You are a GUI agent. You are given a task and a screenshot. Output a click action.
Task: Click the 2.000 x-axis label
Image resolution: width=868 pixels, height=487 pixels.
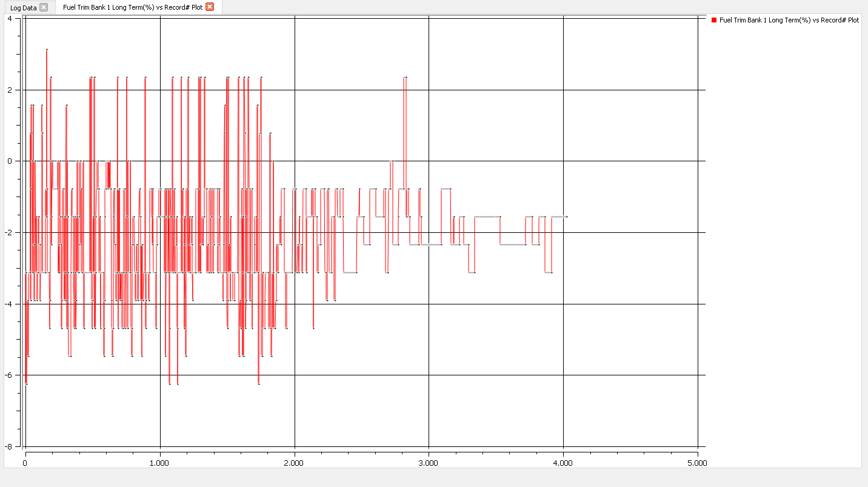point(294,463)
